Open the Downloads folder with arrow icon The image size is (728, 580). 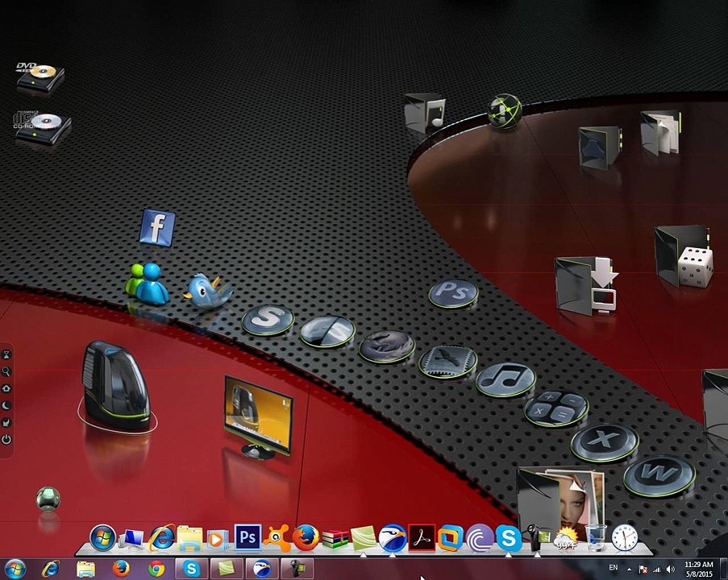pyautogui.click(x=586, y=285)
